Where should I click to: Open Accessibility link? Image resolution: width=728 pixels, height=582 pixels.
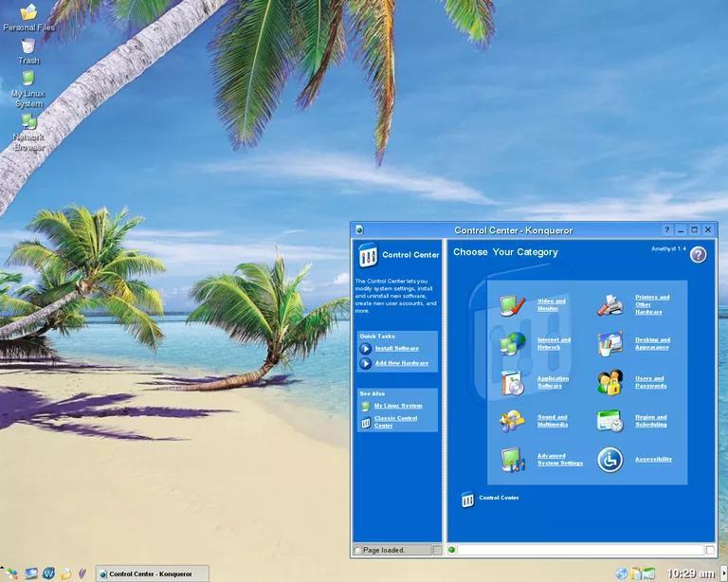(x=653, y=459)
